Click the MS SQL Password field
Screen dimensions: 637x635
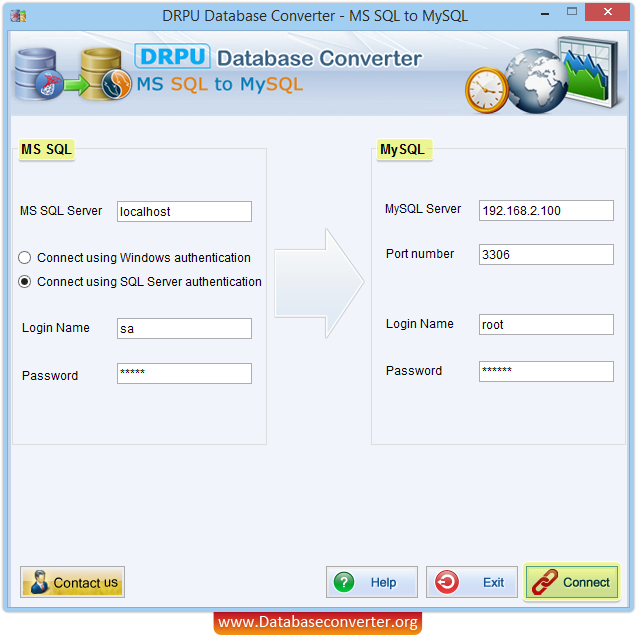[184, 373]
